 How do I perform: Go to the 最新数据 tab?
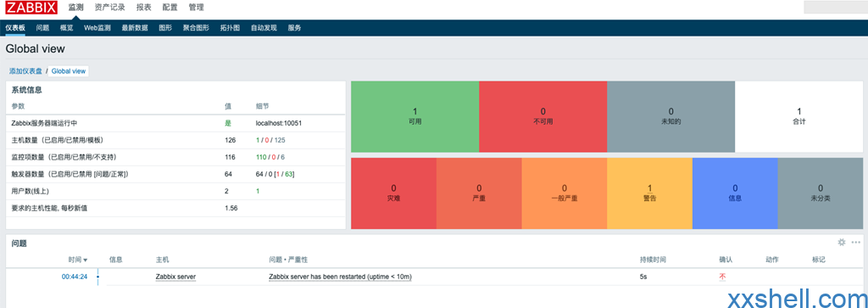[135, 28]
